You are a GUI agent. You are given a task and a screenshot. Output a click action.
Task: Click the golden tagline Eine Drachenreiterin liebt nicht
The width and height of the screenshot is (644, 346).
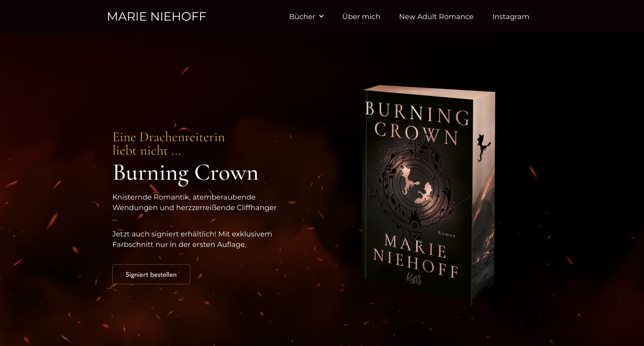pos(169,144)
